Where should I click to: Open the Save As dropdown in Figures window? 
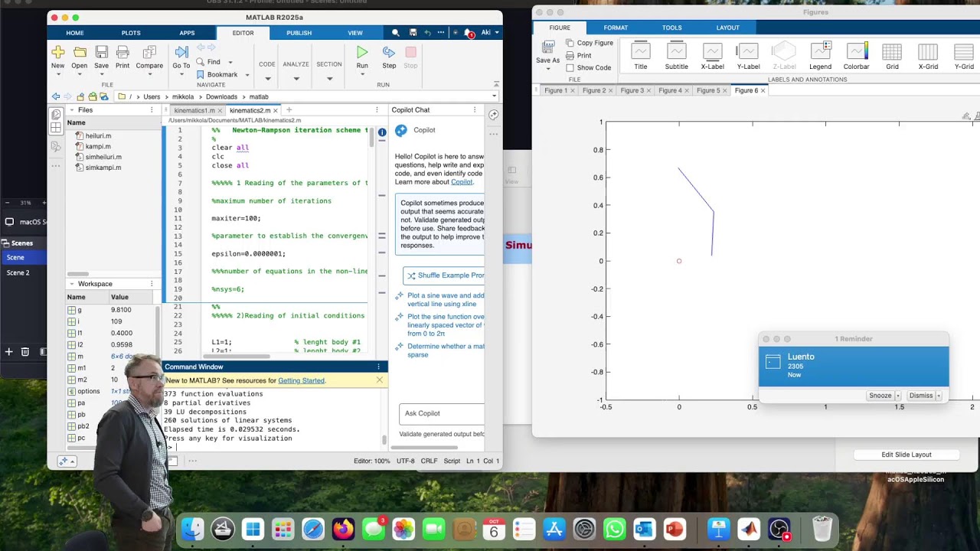click(547, 69)
